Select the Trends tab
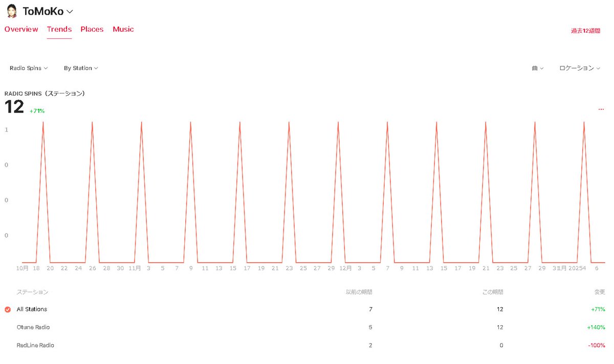 (59, 29)
